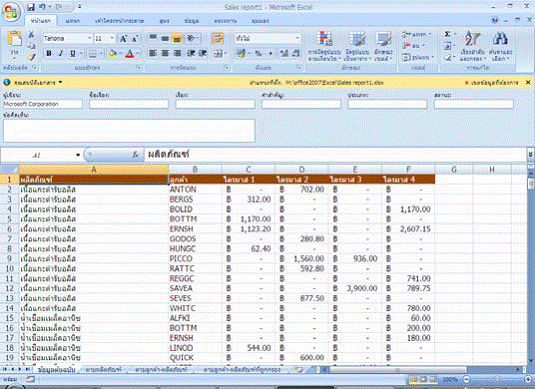Click the red font color A button
535x389 pixels.
coord(130,53)
